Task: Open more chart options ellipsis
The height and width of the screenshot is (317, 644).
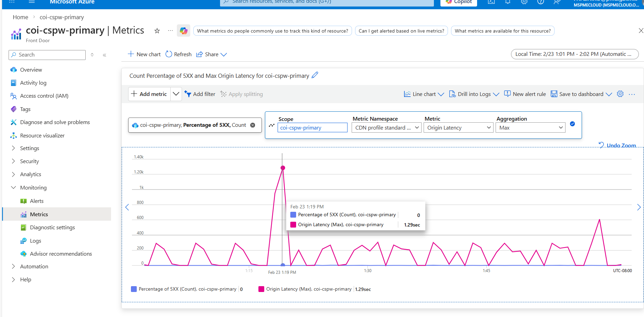Action: pyautogui.click(x=632, y=94)
